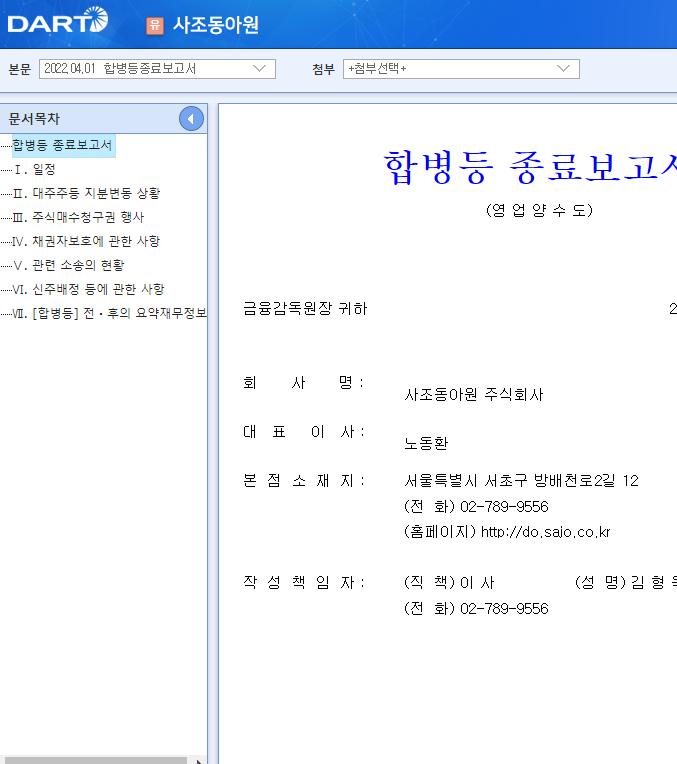Click the 본문 label
Screen dimensions: 677x764
(x=19, y=69)
